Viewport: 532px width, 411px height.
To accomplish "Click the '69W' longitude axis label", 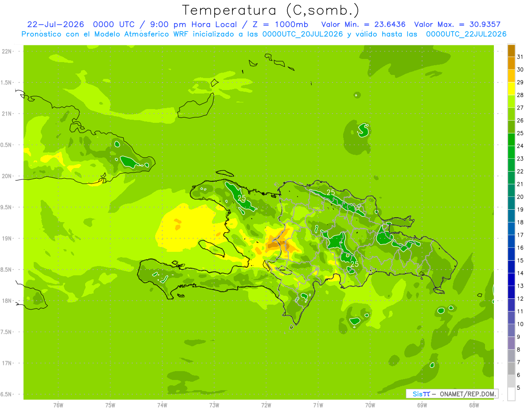I will [x=422, y=405].
